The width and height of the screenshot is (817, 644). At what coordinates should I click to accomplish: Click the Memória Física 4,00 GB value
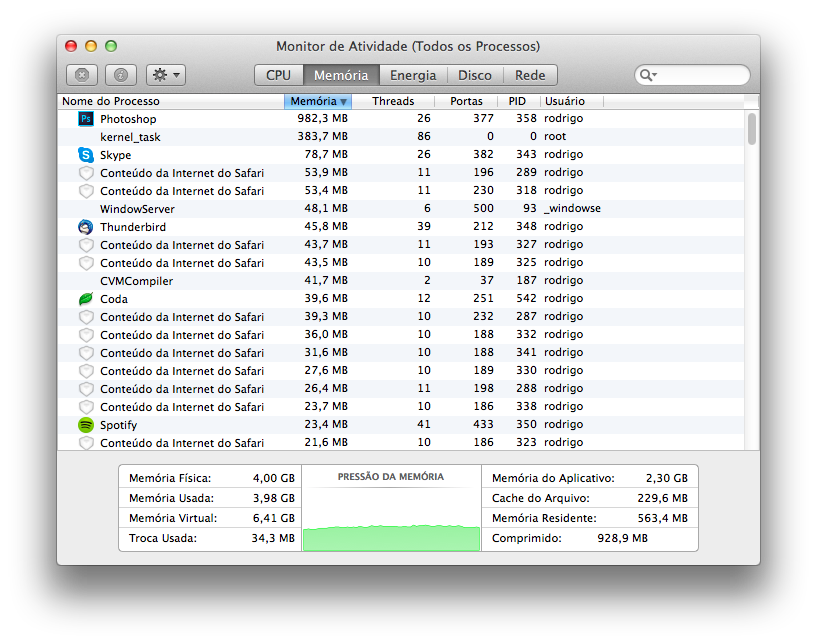coord(274,478)
